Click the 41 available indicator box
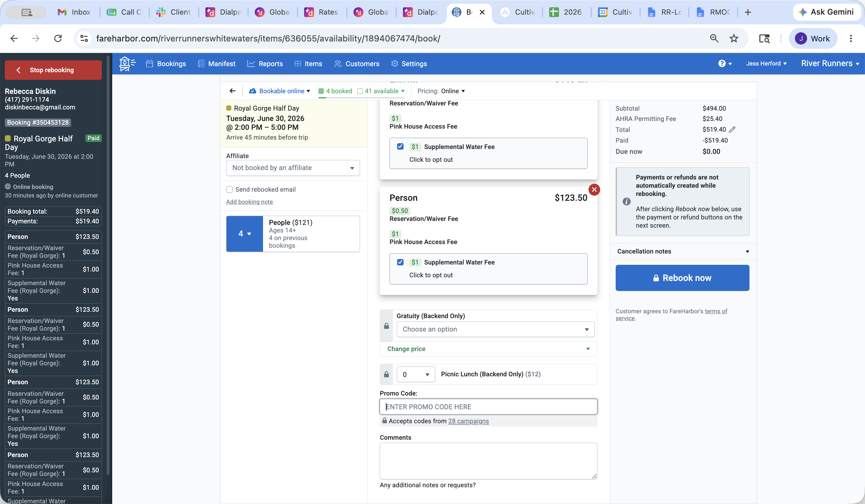The width and height of the screenshot is (865, 504). point(360,91)
